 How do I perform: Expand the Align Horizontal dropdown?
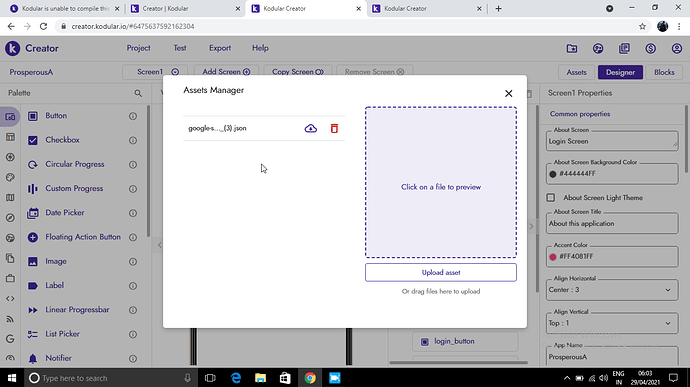click(x=612, y=290)
